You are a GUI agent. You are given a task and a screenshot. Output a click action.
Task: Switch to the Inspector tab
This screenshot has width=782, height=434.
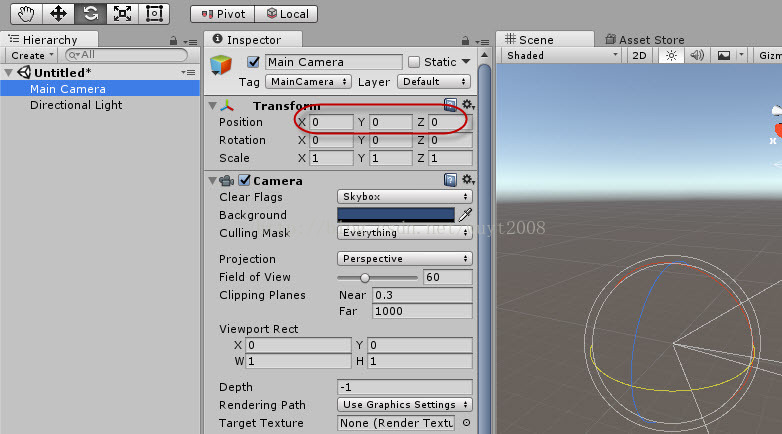[252, 39]
